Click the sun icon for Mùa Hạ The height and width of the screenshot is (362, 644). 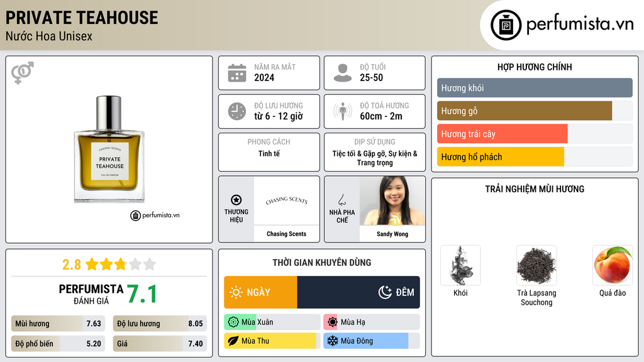[x=333, y=322]
